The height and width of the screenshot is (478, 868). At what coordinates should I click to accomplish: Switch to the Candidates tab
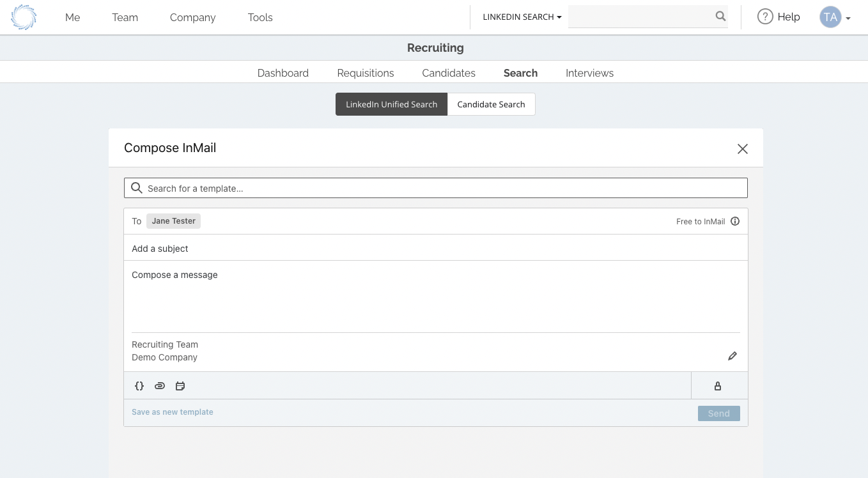point(449,73)
